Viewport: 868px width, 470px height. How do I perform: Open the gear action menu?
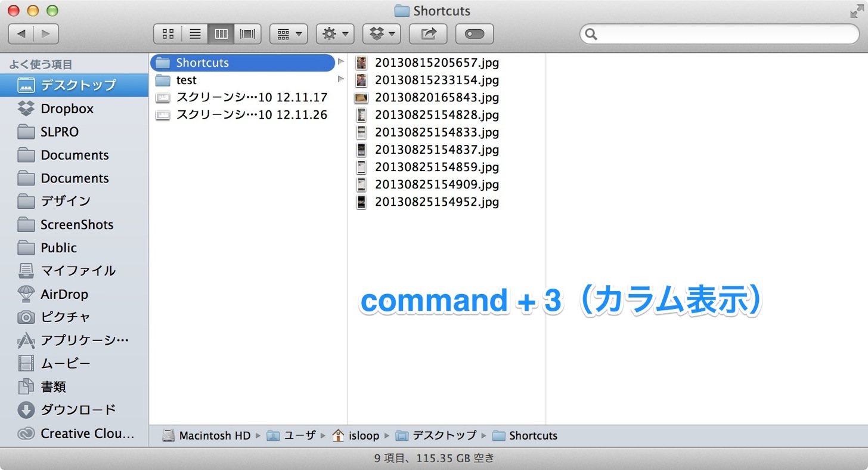coord(335,34)
